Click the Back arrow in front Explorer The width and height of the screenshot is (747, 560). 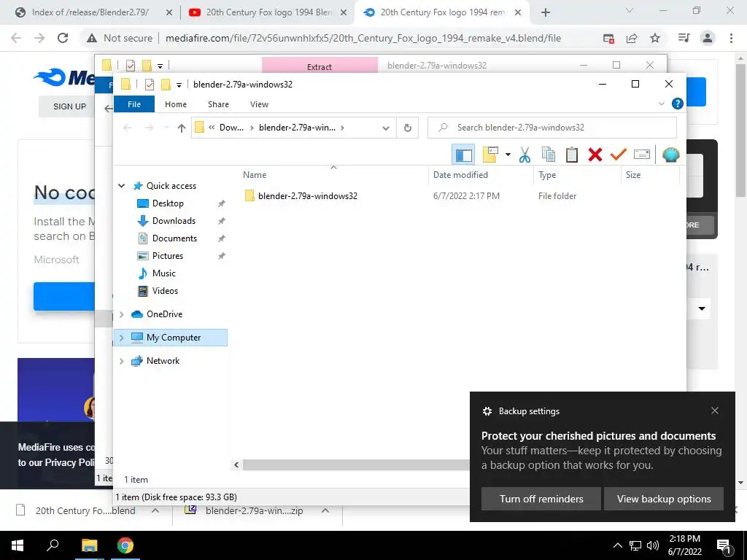pos(127,128)
